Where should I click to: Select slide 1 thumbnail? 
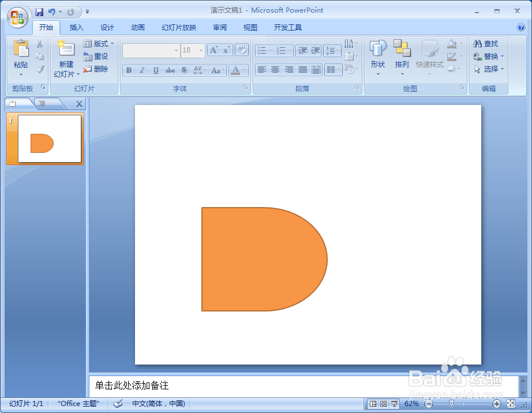50,138
